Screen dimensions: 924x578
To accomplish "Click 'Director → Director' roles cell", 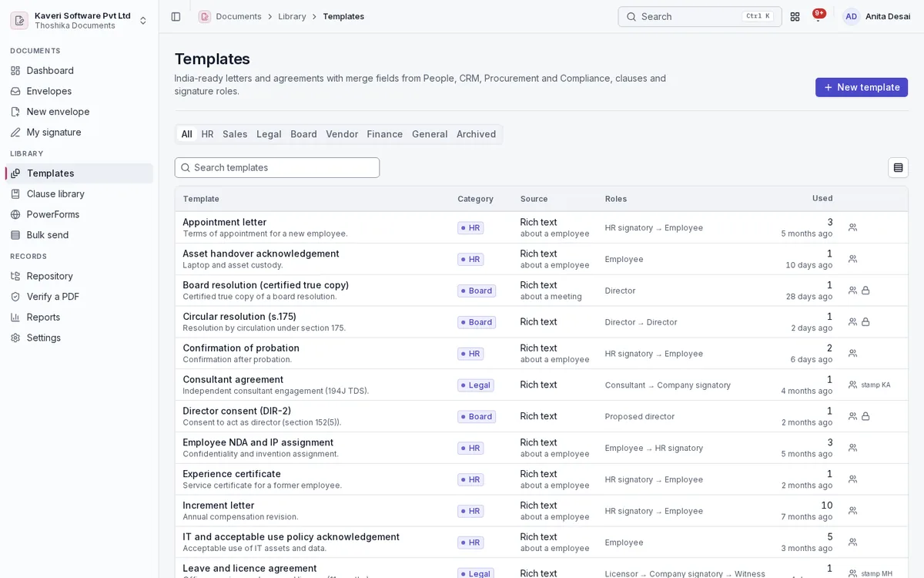I will [x=641, y=322].
